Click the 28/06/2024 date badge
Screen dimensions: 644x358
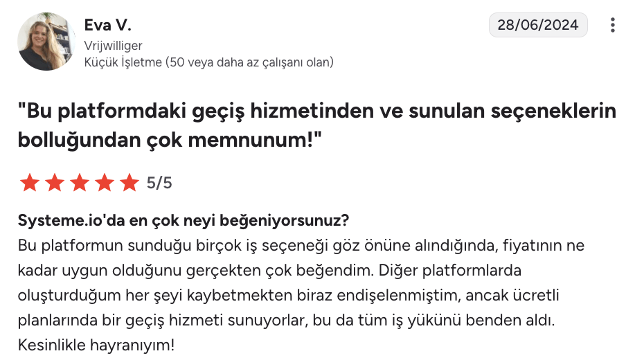[538, 26]
